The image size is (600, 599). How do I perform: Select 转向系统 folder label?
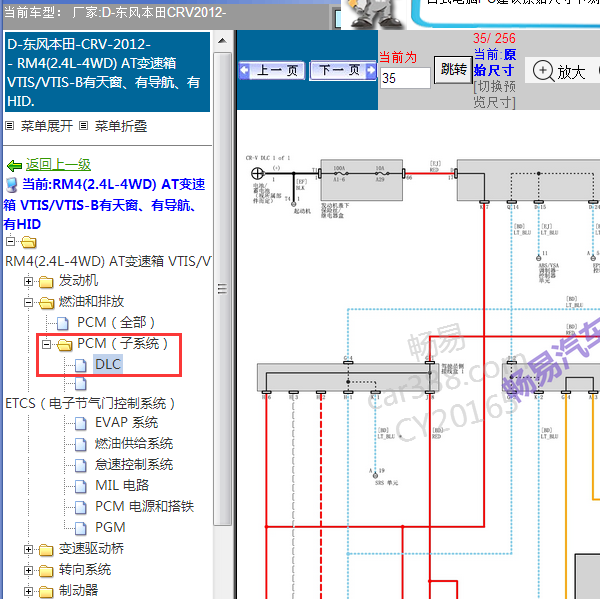[x=85, y=570]
